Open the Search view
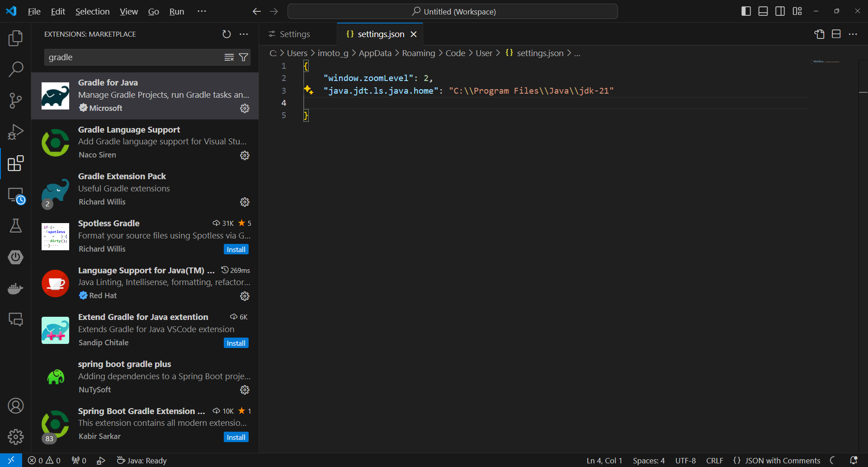The width and height of the screenshot is (868, 467). coord(15,69)
